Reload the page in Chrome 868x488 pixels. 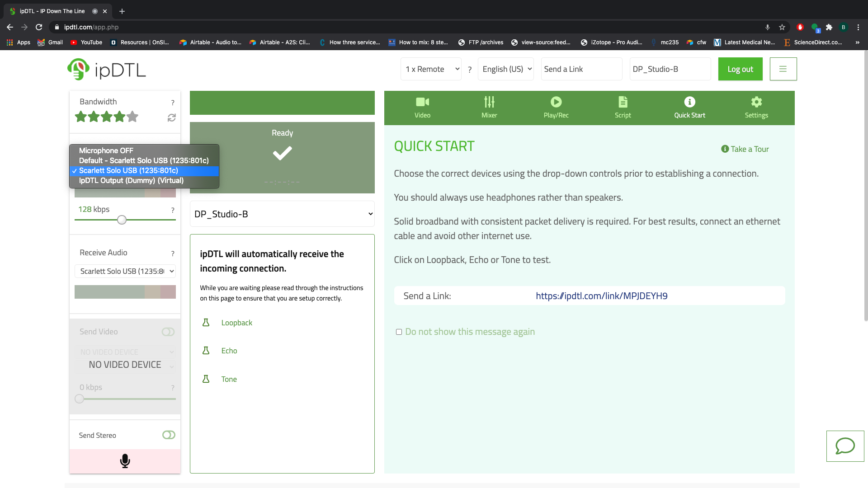click(x=39, y=27)
